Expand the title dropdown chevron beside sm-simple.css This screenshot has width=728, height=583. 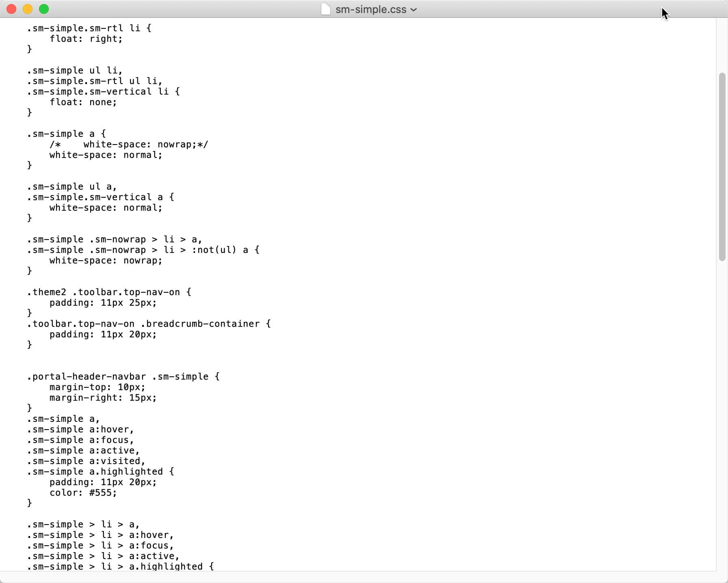point(414,10)
